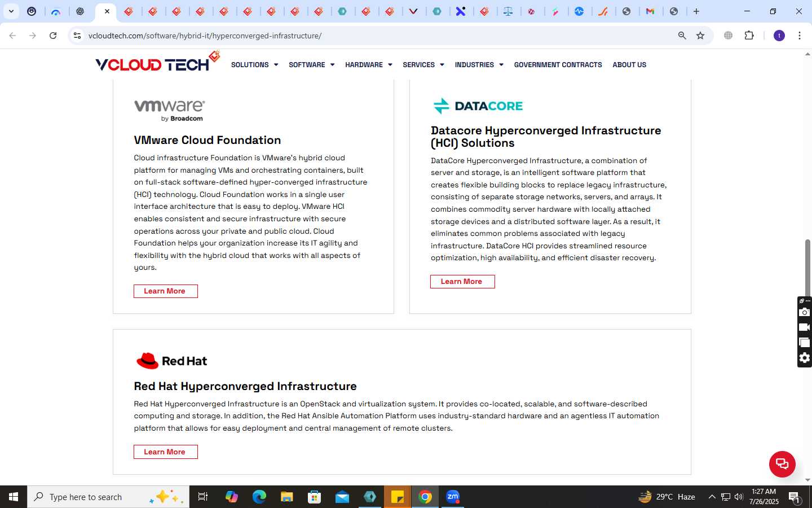Open the ABOUT US menu item
812x508 pixels.
[629, 65]
